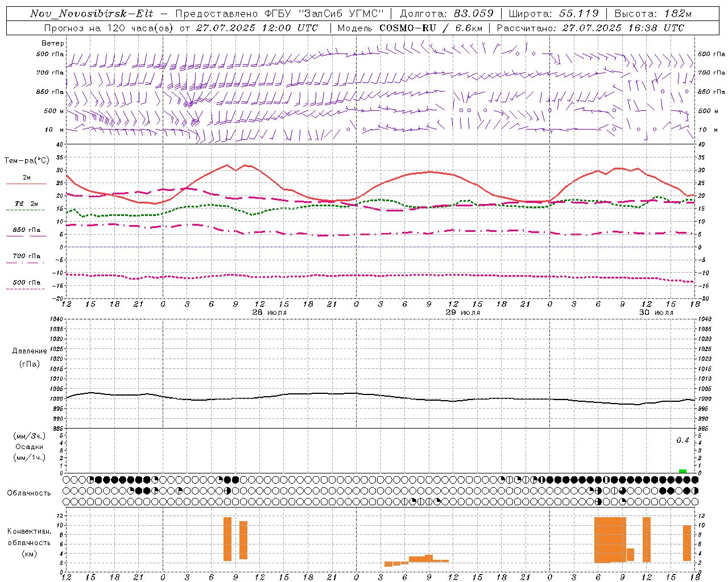Click the Давление pressure panel label
Viewport: 728px width, 582px height.
(30, 351)
